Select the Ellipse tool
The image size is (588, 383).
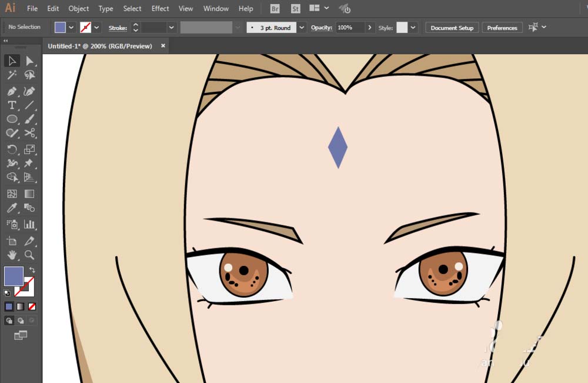(12, 119)
